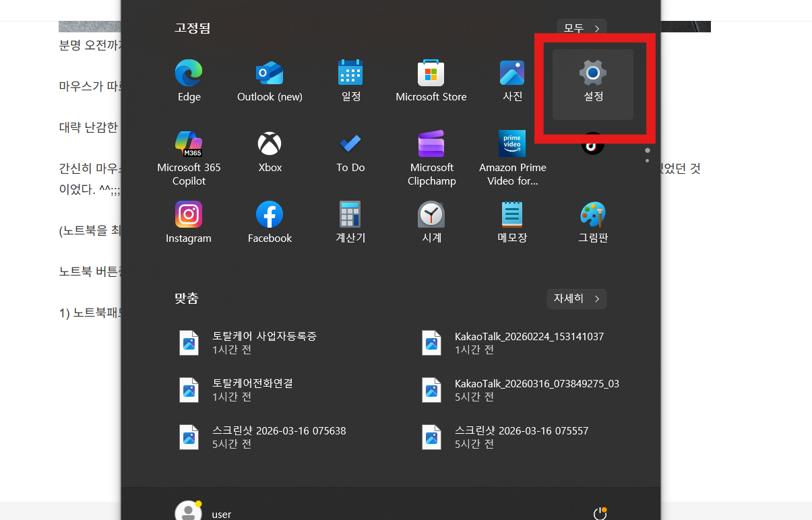812x520 pixels.
Task: Open 계산기 calculator app
Action: [350, 224]
